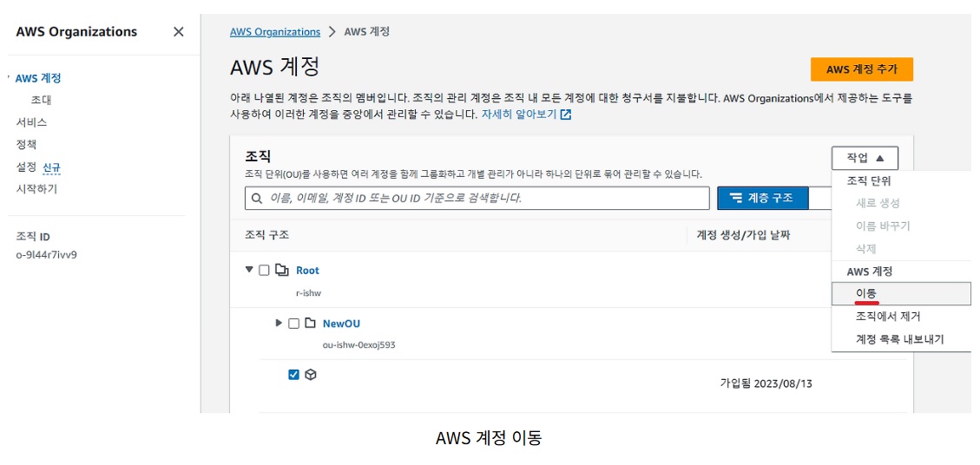Image resolution: width=980 pixels, height=465 pixels.
Task: Click the 조직 구조 column header
Action: (x=266, y=235)
